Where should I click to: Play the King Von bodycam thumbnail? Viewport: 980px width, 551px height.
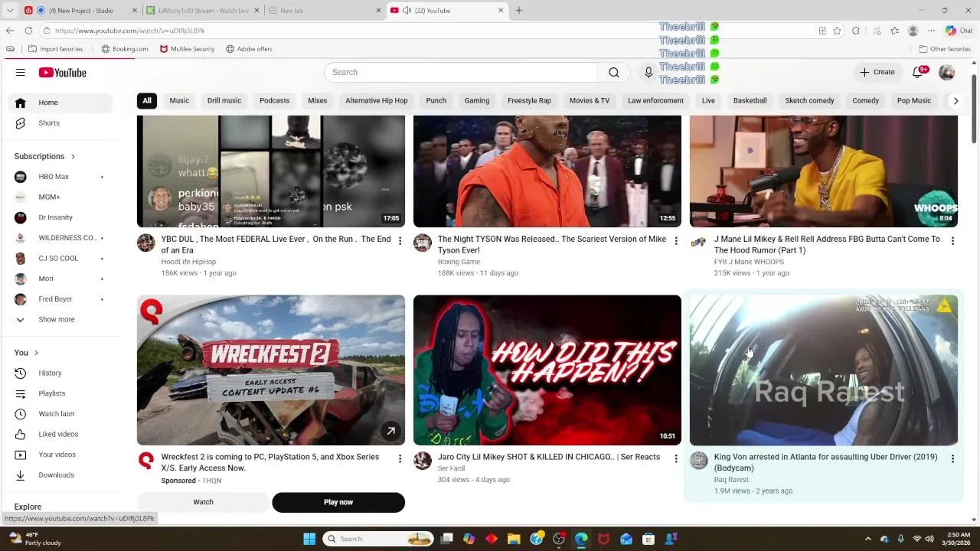[x=824, y=370]
